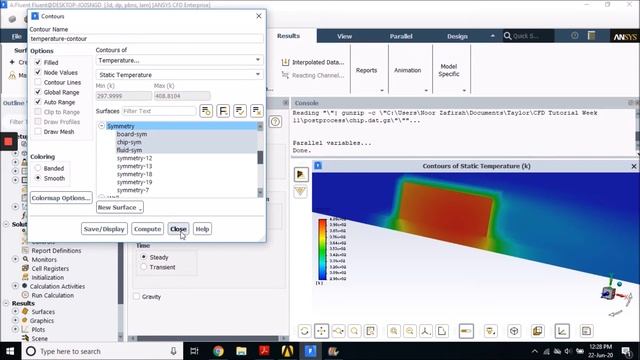Enable the Contour Lines checkbox
The height and width of the screenshot is (360, 640).
click(x=38, y=82)
